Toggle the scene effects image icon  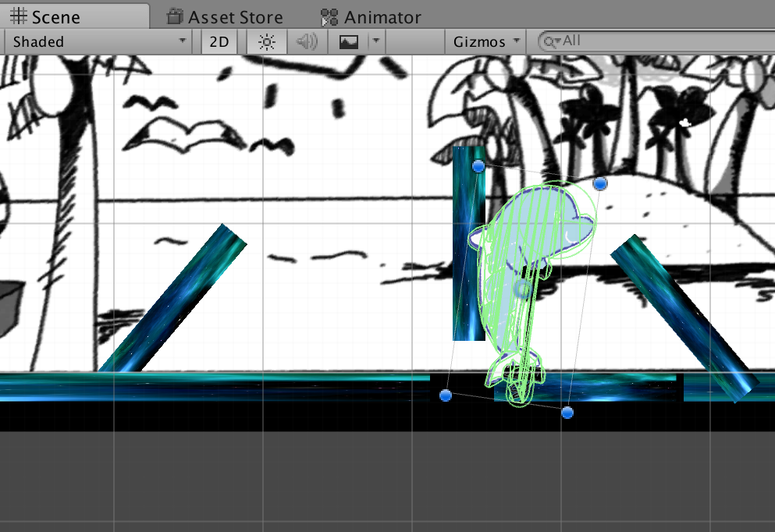pyautogui.click(x=348, y=41)
